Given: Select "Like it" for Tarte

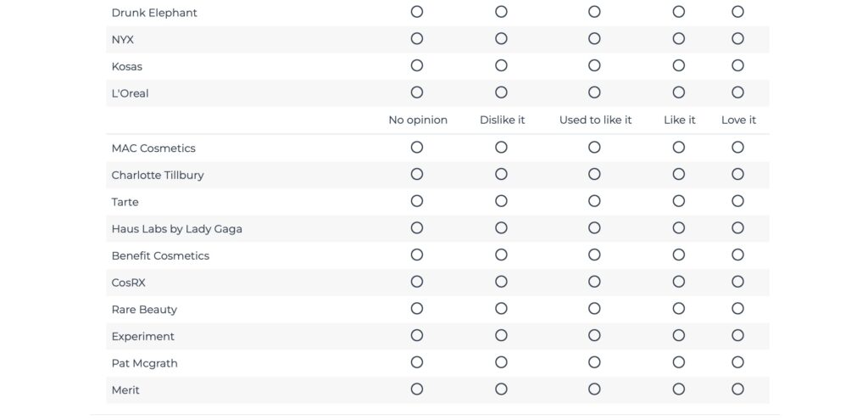Looking at the screenshot, I should (678, 201).
